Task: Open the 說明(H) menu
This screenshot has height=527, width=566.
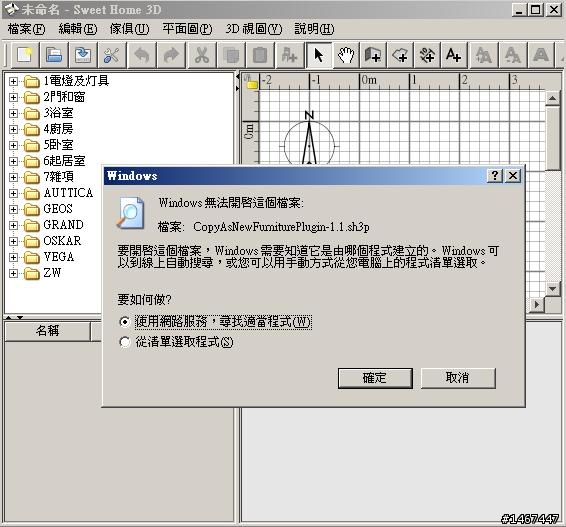Action: pos(314,29)
